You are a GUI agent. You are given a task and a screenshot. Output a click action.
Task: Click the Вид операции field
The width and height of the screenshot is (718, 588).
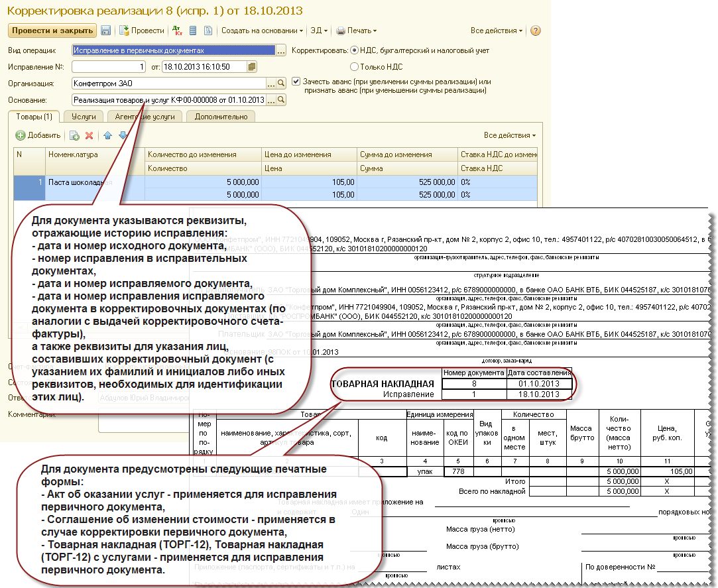(174, 50)
